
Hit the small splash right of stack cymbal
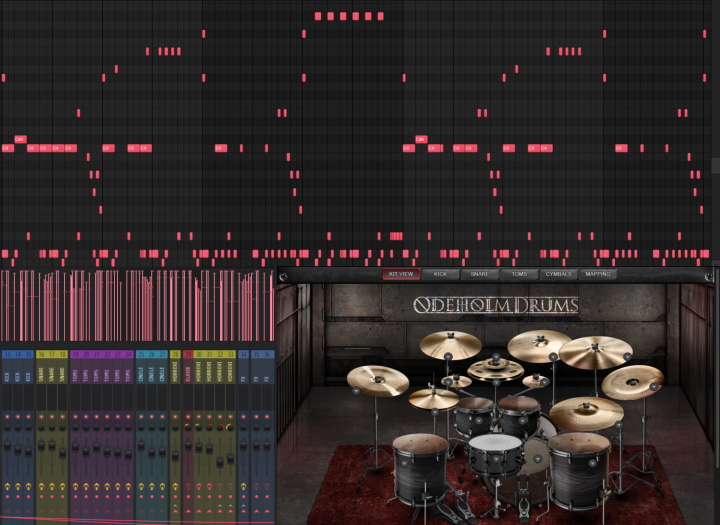pos(535,380)
